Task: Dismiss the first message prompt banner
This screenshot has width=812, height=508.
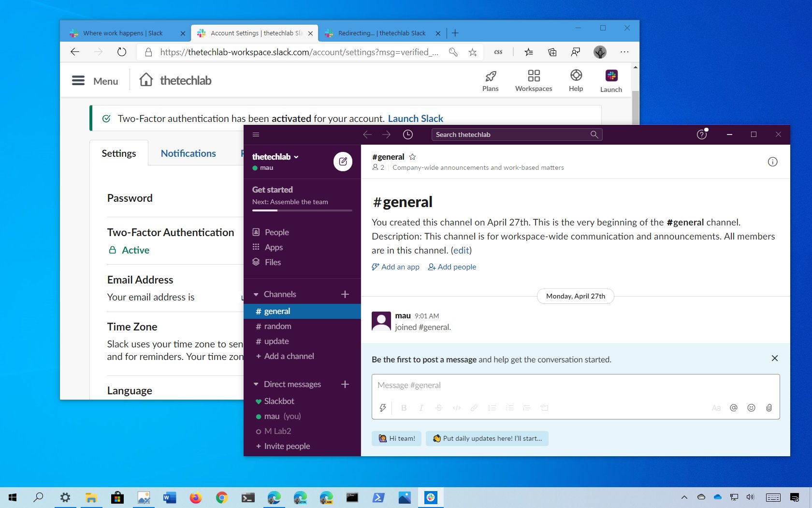Action: point(775,358)
